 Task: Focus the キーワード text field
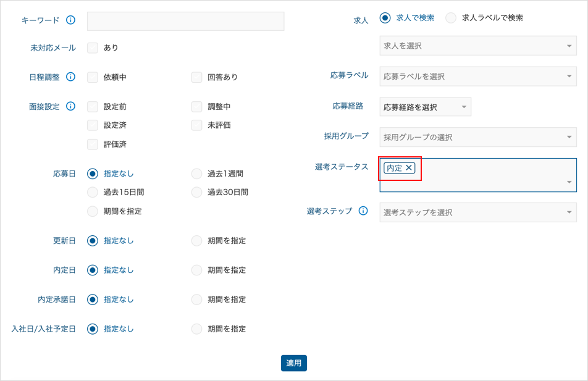pyautogui.click(x=186, y=22)
